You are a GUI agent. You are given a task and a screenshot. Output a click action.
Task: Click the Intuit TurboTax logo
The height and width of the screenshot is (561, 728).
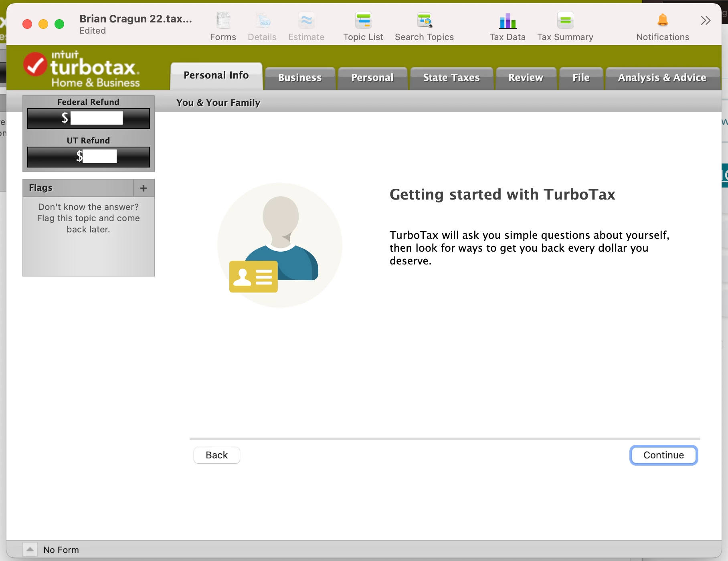pos(82,69)
